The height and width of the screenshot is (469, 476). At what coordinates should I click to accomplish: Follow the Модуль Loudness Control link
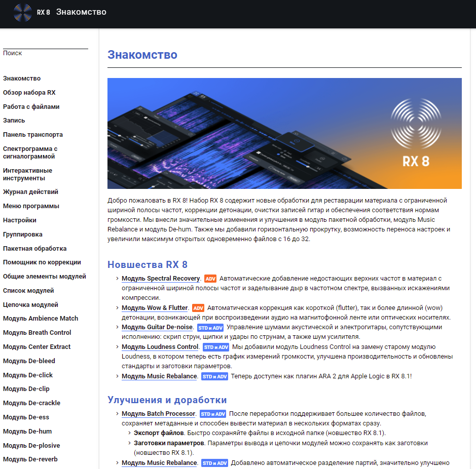[160, 347]
